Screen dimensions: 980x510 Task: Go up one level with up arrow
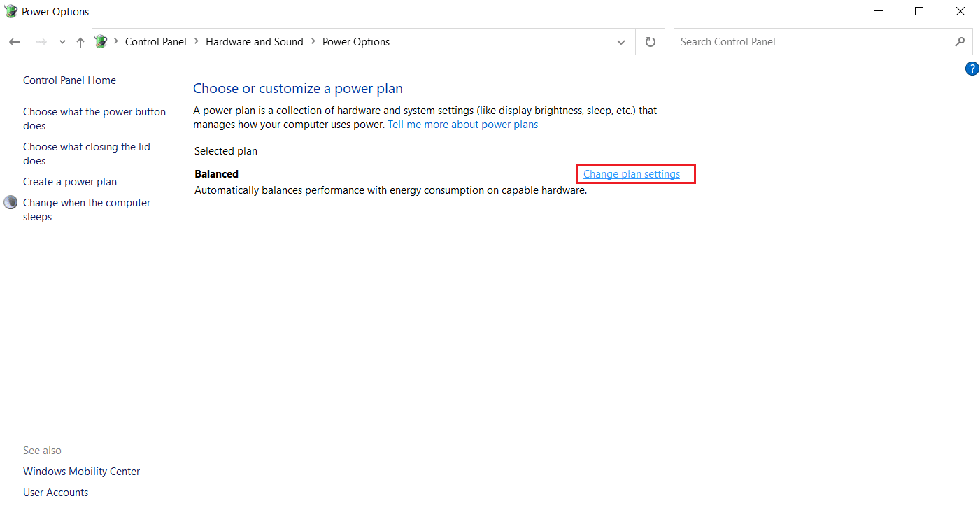[80, 42]
